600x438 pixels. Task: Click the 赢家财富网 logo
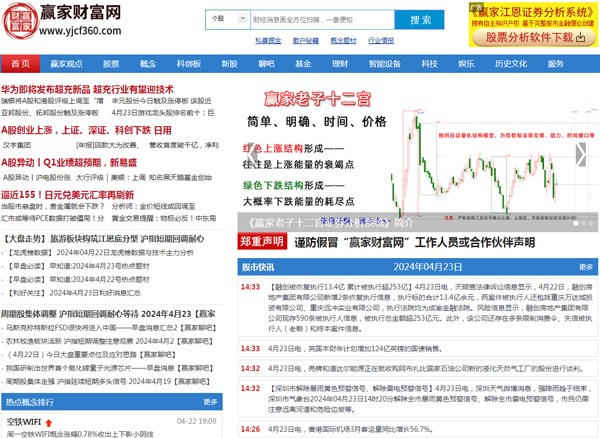pyautogui.click(x=62, y=21)
